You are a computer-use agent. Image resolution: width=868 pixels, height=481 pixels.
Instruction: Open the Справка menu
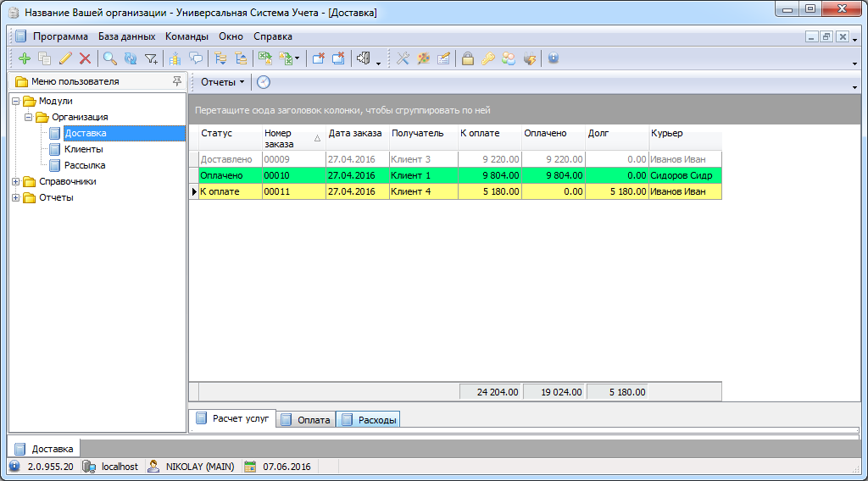point(273,36)
